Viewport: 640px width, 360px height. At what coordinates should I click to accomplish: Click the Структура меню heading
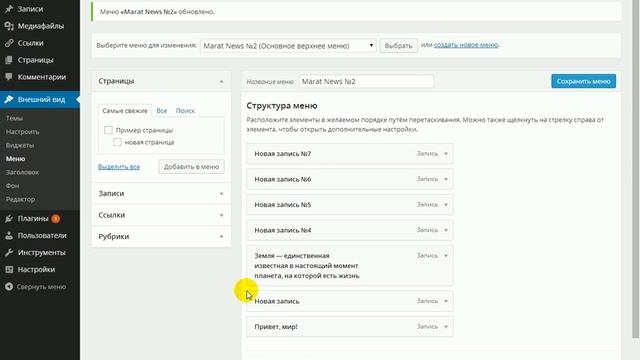282,106
